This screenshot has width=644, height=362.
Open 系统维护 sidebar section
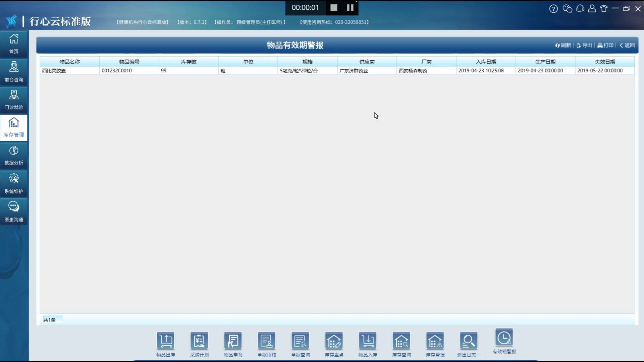14,184
